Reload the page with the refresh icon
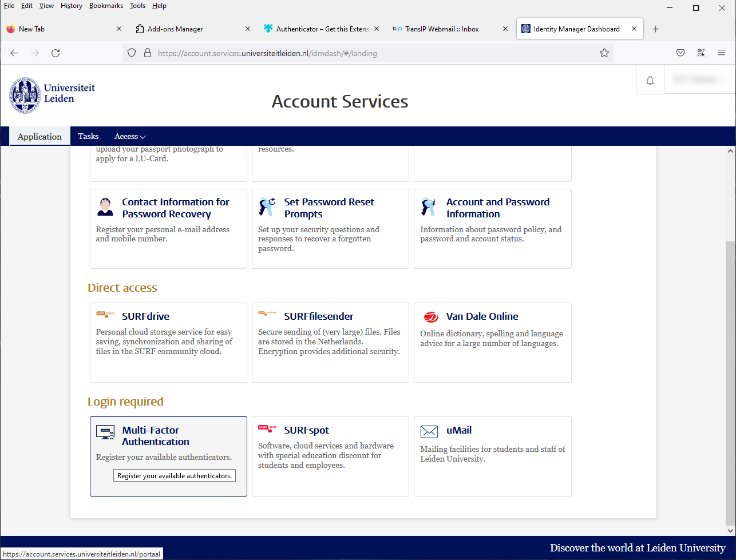The width and height of the screenshot is (736, 560). pyautogui.click(x=56, y=53)
